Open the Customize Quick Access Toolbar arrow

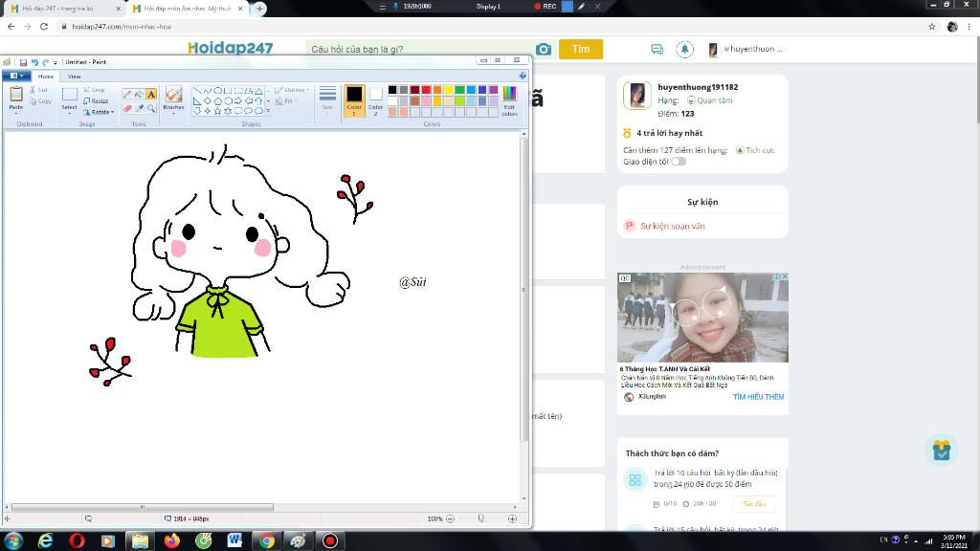click(x=55, y=62)
